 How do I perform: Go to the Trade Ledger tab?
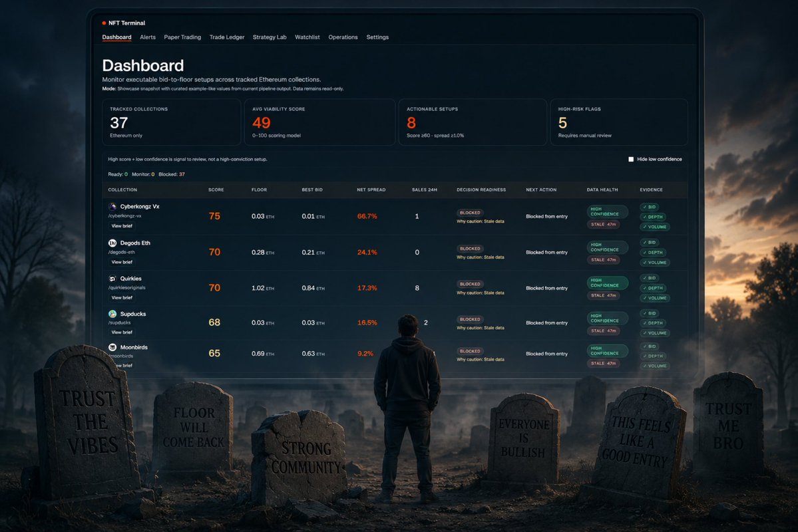coord(227,37)
